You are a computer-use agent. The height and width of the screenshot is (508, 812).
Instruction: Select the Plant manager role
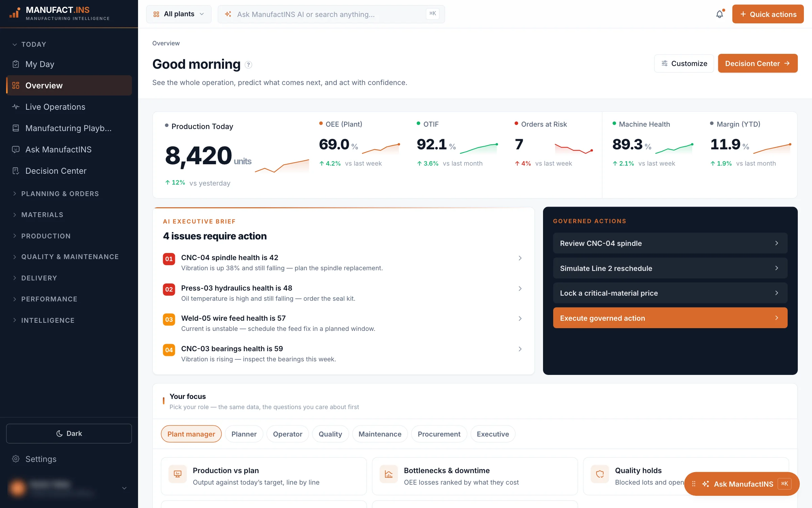click(x=191, y=434)
